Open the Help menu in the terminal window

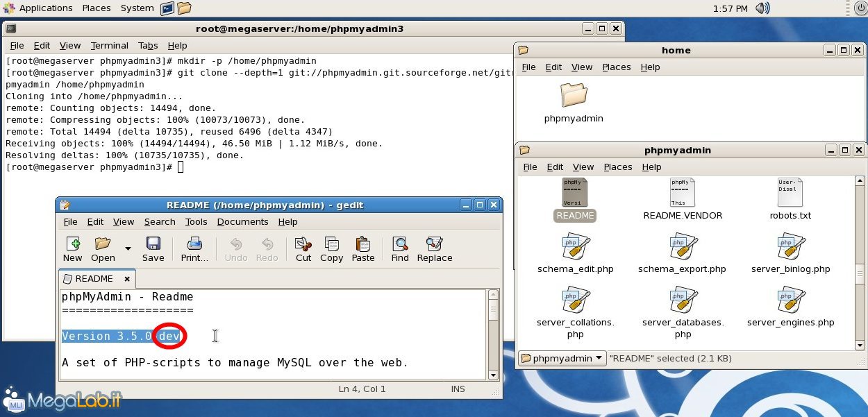pyautogui.click(x=177, y=46)
